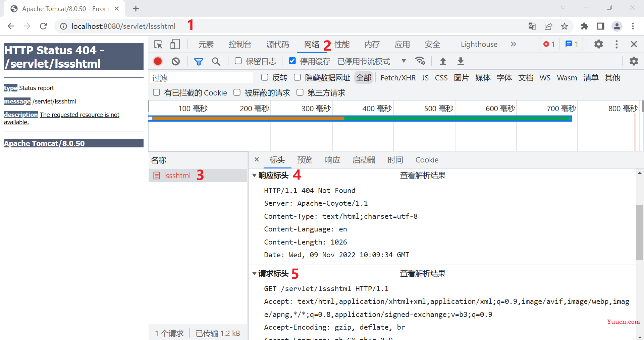This screenshot has height=340, width=644.
Task: Click the address bar URL
Action: pyautogui.click(x=123, y=26)
